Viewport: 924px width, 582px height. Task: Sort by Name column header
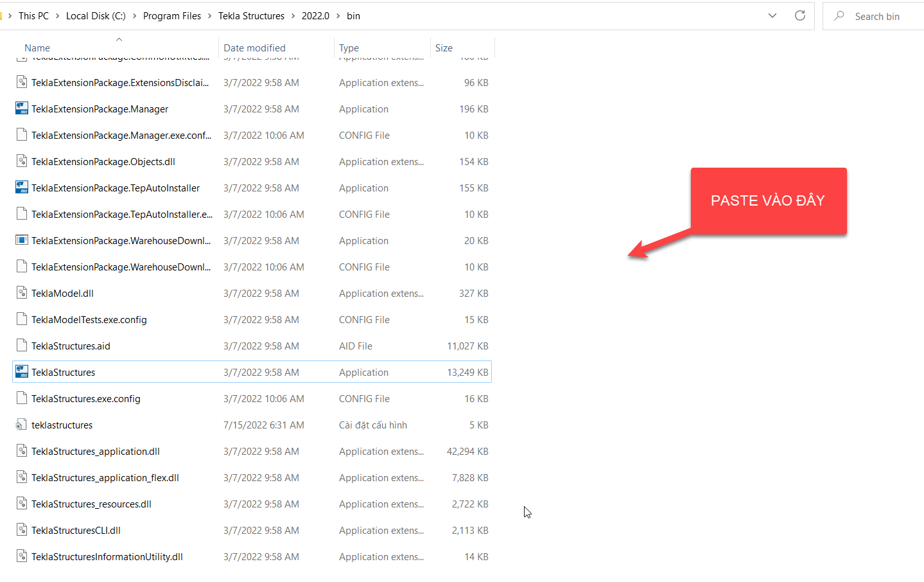pos(37,48)
